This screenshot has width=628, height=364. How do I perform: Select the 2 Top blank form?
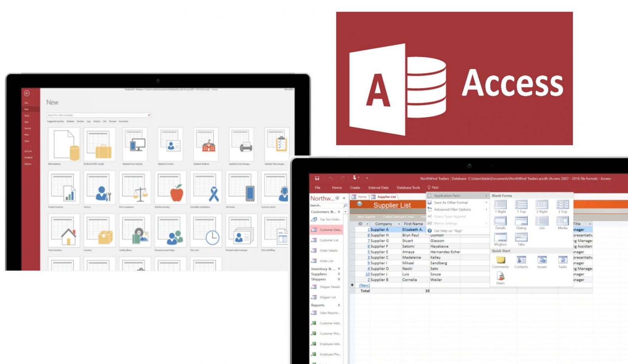pyautogui.click(x=563, y=207)
